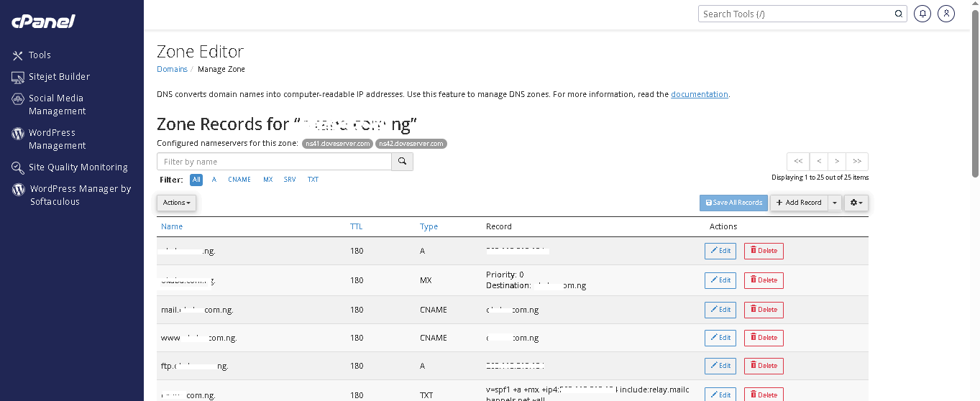Click the Save All Records button
Screen dimensions: 980x401
(733, 203)
